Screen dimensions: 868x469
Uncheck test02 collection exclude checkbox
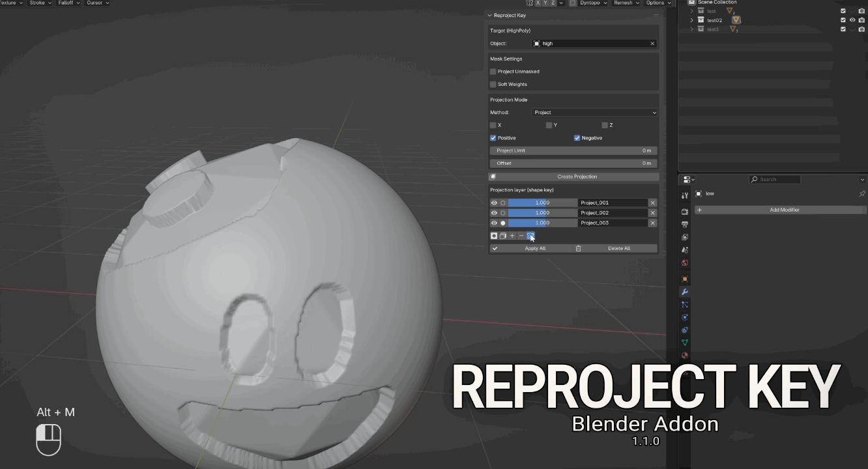(x=843, y=20)
